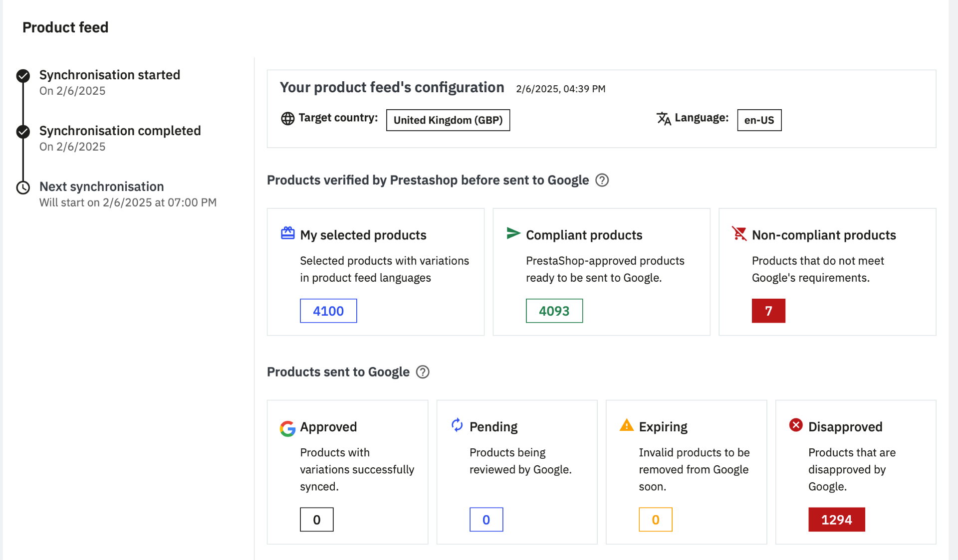
Task: Click the green Compliant products arrow icon
Action: coord(513,233)
